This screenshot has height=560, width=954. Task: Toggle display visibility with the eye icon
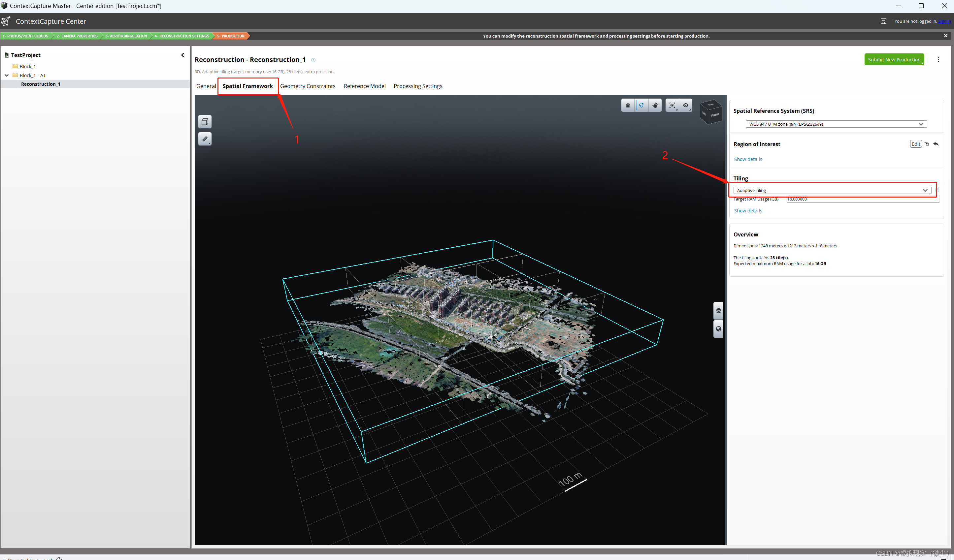pos(686,105)
